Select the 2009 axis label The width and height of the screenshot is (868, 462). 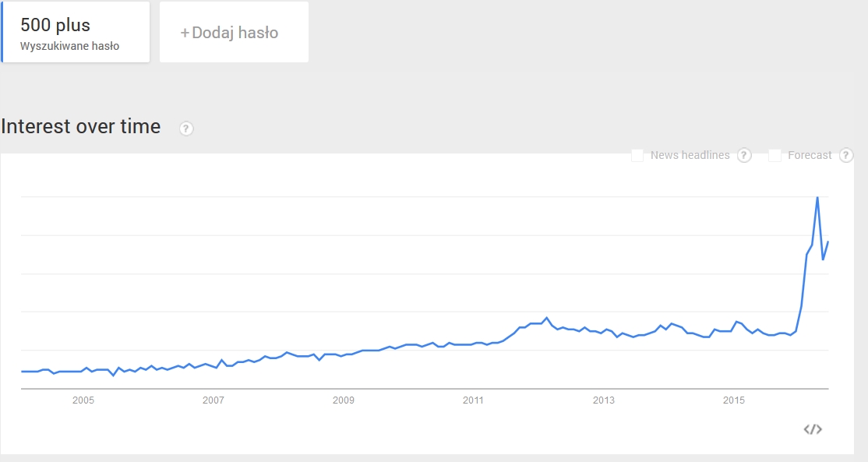pyautogui.click(x=343, y=400)
